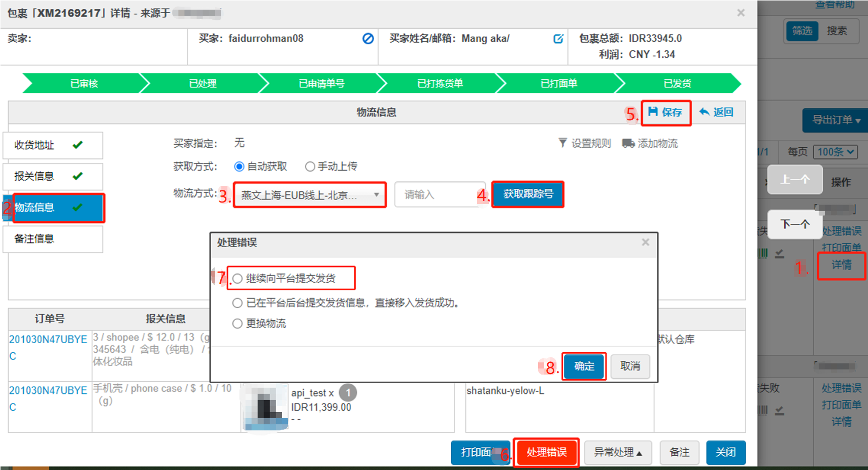Image resolution: width=868 pixels, height=470 pixels.
Task: Click the 打印面单 button at bottom
Action: tap(480, 452)
